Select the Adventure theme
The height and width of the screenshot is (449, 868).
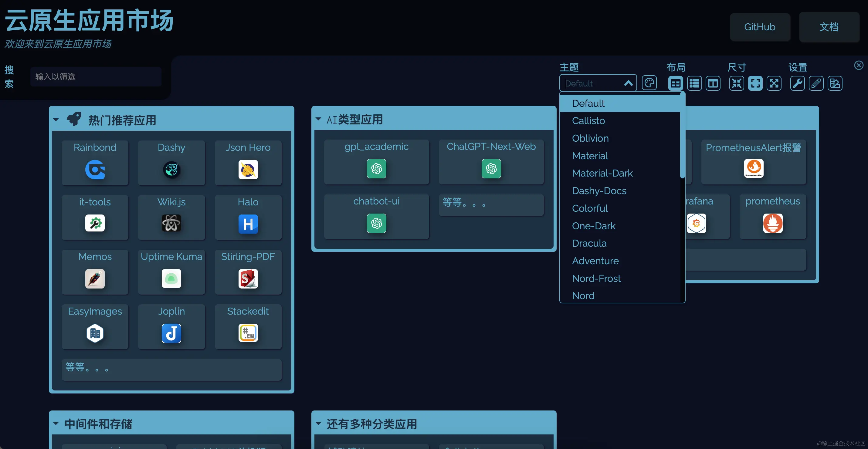click(x=620, y=261)
